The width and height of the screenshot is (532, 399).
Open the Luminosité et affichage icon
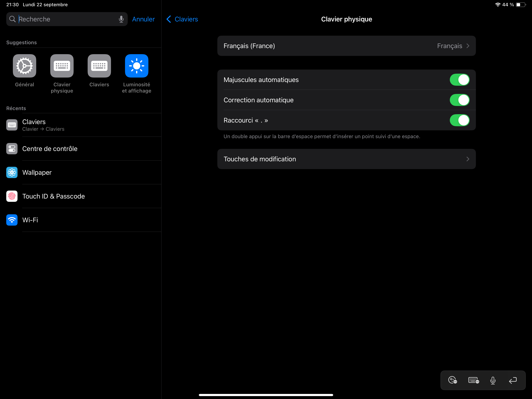pos(137,66)
